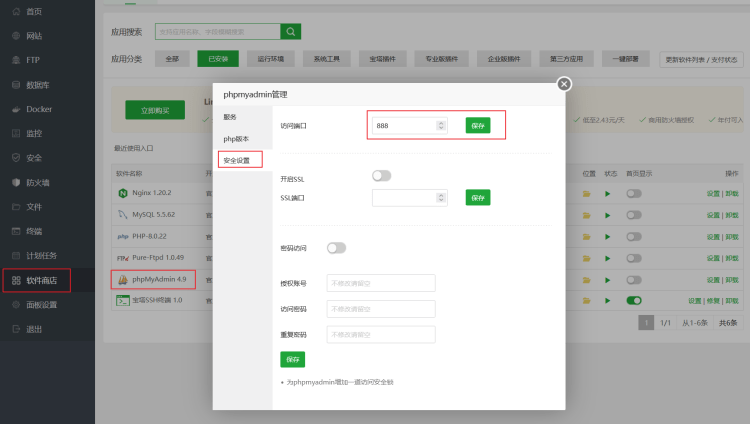Click the 退出 logout icon in sidebar
The image size is (750, 424).
click(x=16, y=329)
